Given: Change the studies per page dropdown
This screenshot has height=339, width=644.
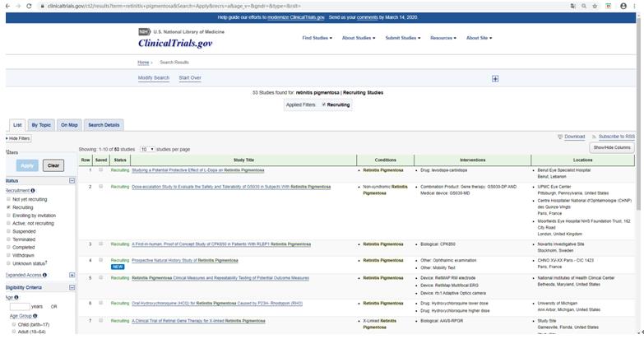Looking at the screenshot, I should click(x=147, y=149).
